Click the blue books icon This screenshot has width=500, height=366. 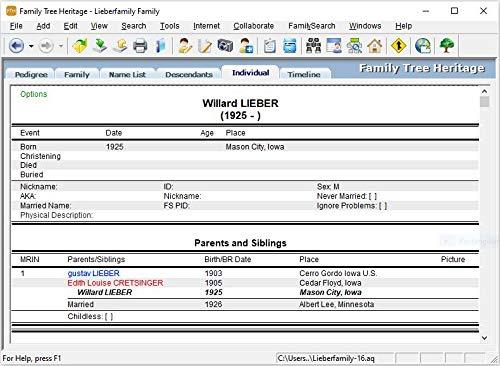click(x=161, y=46)
